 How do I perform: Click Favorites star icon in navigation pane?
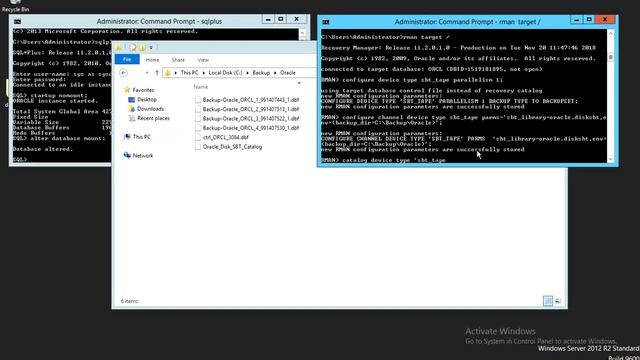[x=127, y=90]
